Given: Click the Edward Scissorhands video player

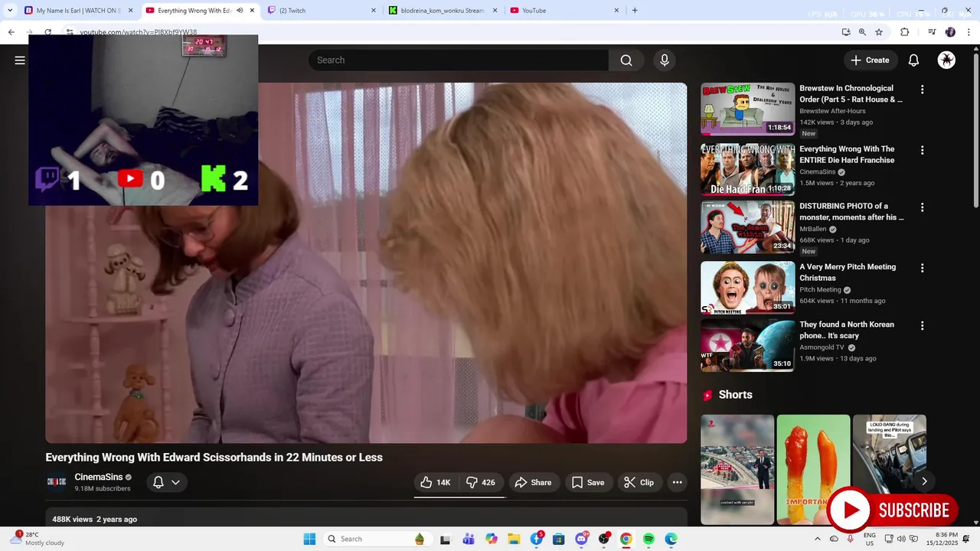Looking at the screenshot, I should pos(366,262).
